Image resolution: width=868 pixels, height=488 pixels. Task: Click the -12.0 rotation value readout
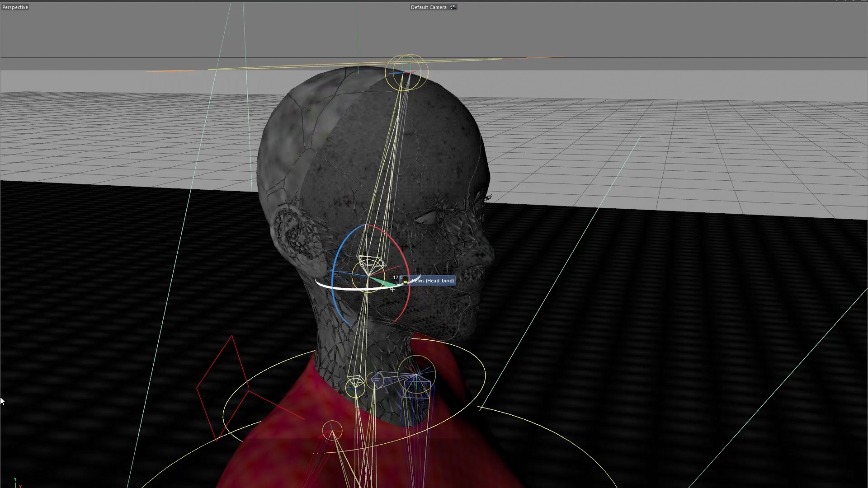tap(396, 277)
